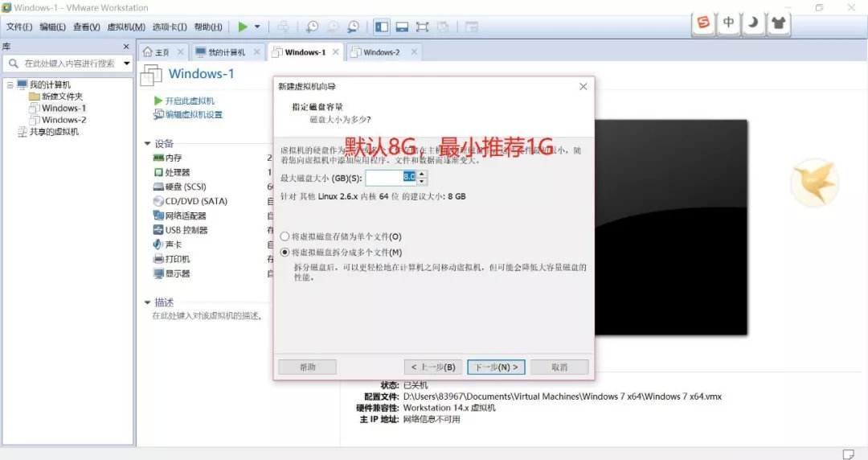Click the maximum disk size input field

[391, 178]
